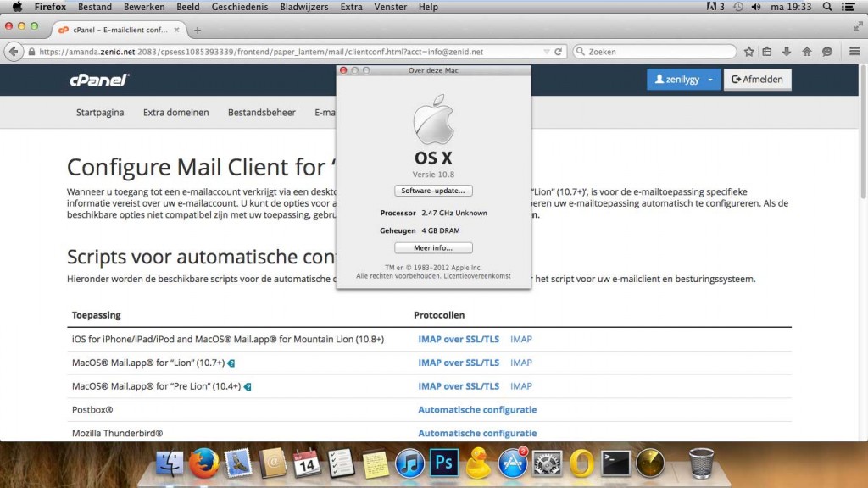868x488 pixels.
Task: Click the page's vertical scrollbar
Action: 864,133
